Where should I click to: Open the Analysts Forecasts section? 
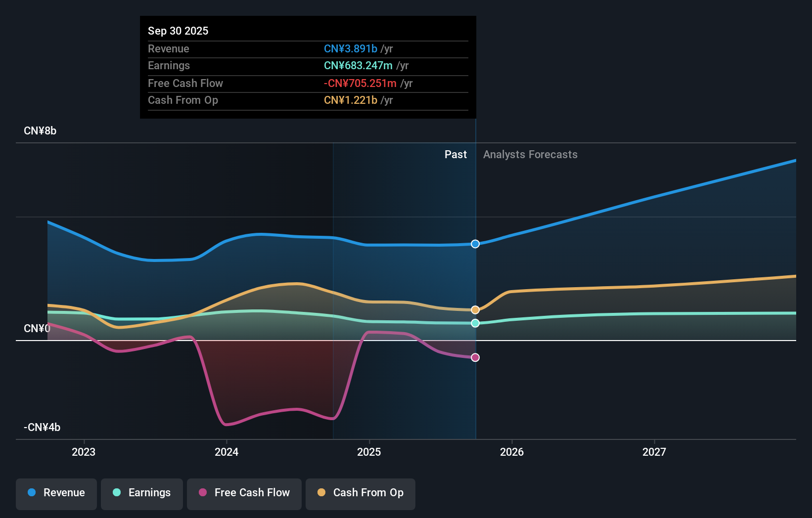pos(530,154)
